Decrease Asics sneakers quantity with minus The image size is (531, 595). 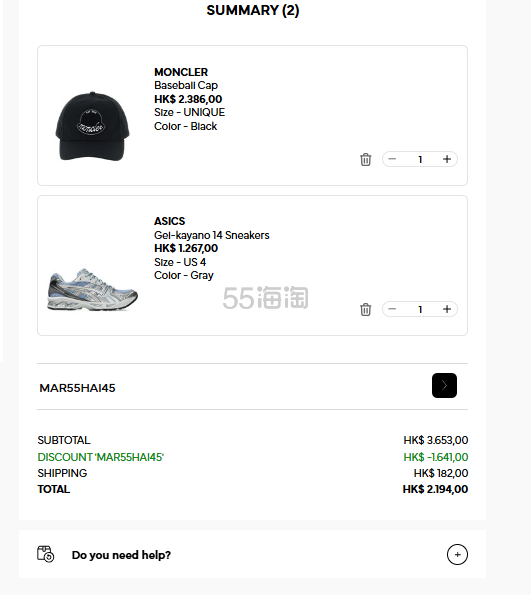coord(392,309)
